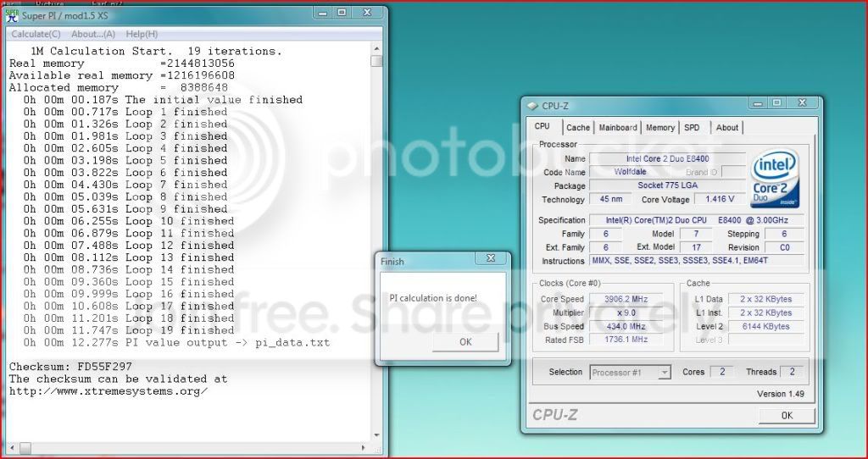Viewport: 868px width, 459px height.
Task: Click the Code Name field Wolfdale
Action: [x=630, y=172]
